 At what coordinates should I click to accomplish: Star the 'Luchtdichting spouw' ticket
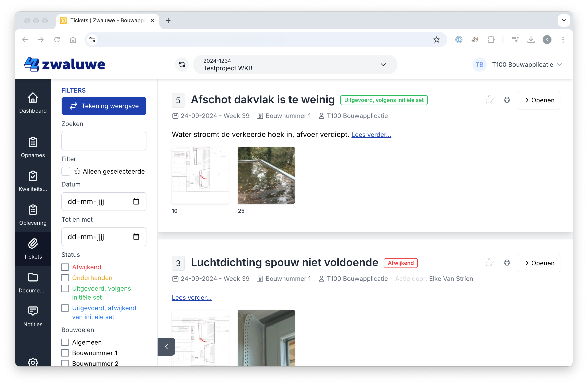[489, 263]
